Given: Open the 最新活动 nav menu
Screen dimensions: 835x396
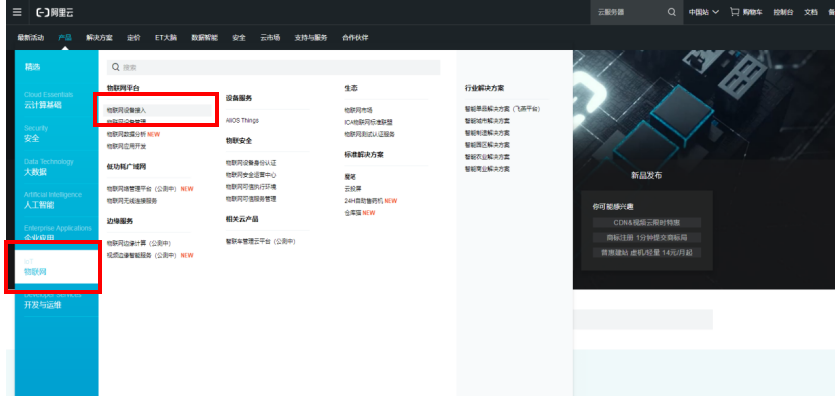Looking at the screenshot, I should click(x=30, y=38).
